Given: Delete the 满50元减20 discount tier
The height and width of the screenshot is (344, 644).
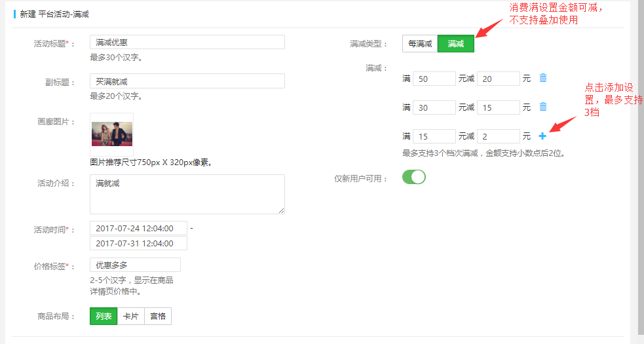Looking at the screenshot, I should tap(542, 78).
